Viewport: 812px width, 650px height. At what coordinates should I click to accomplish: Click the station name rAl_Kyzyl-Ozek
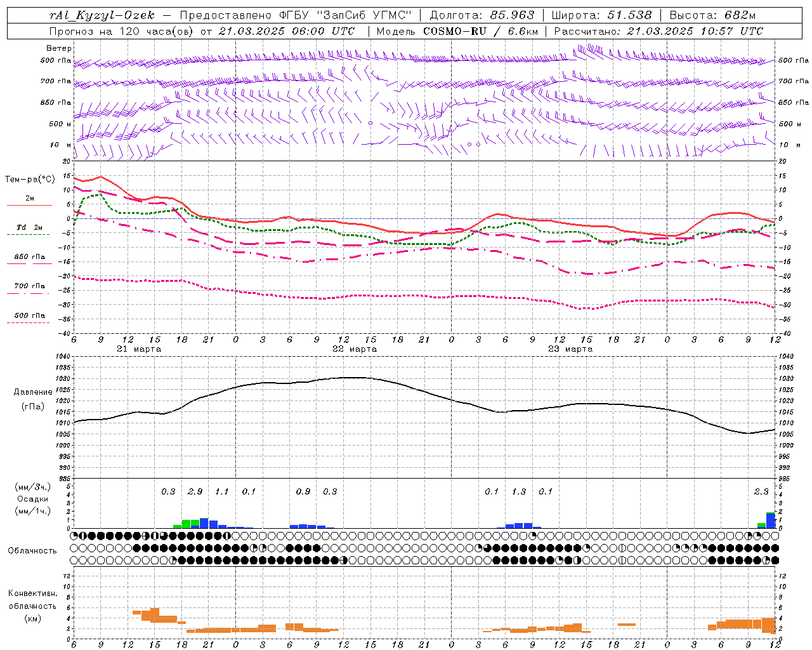click(102, 15)
